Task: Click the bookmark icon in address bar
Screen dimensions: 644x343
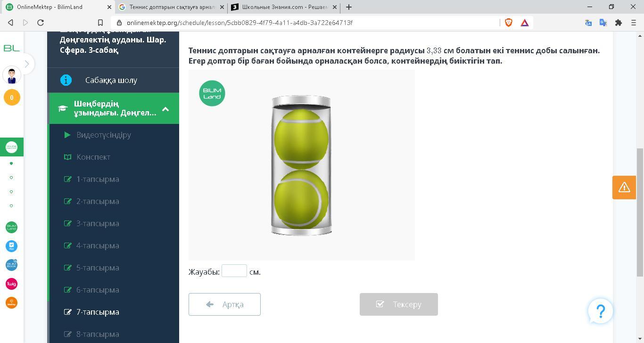Action: pos(100,23)
